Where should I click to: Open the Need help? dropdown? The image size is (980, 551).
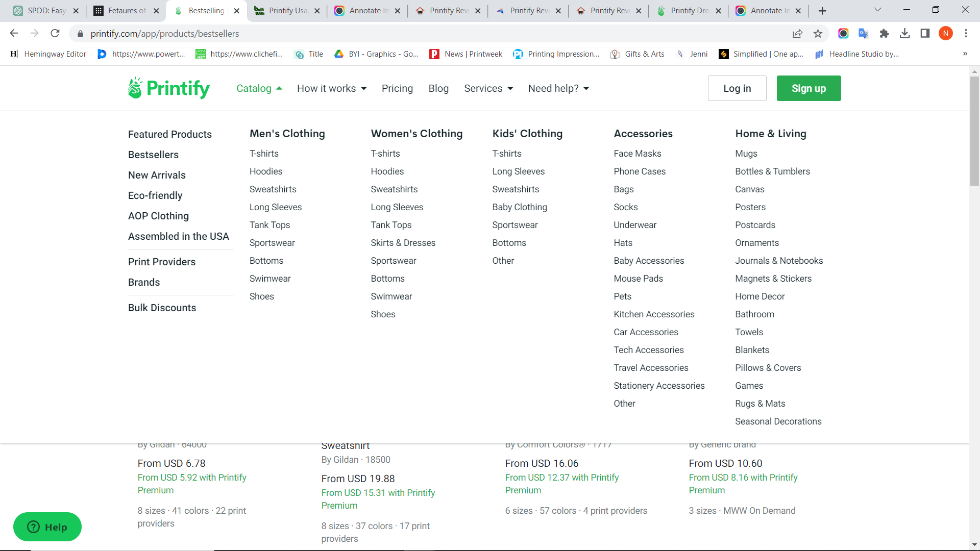coord(558,88)
